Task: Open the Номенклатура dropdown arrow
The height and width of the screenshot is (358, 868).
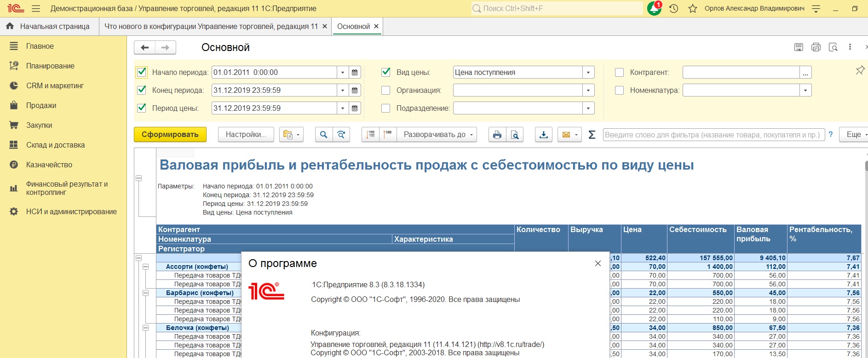Action: (805, 90)
